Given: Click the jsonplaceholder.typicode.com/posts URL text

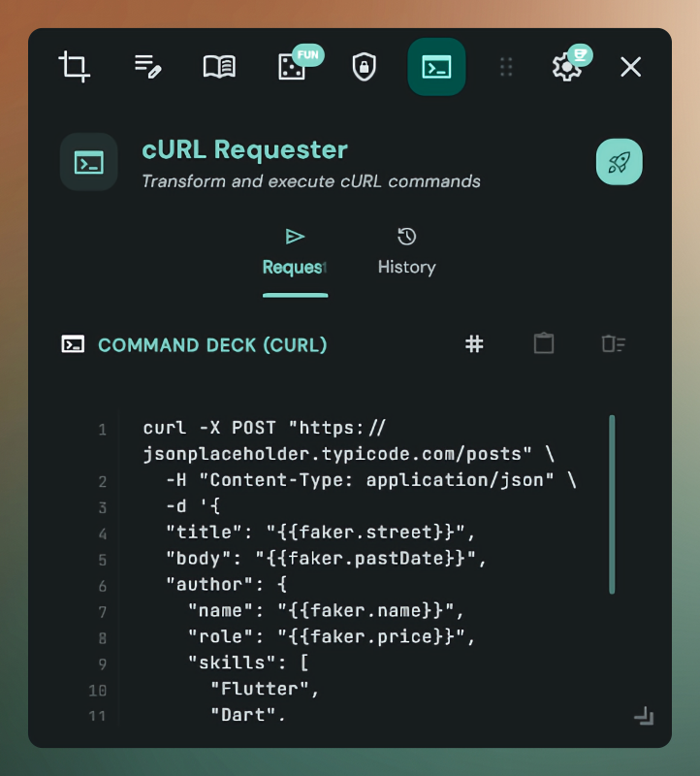Looking at the screenshot, I should click(x=336, y=454).
